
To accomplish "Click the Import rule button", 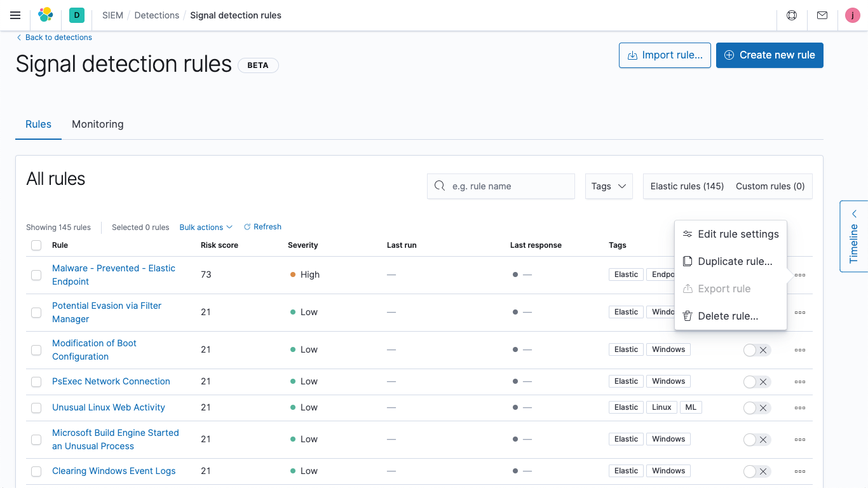I will pyautogui.click(x=665, y=55).
